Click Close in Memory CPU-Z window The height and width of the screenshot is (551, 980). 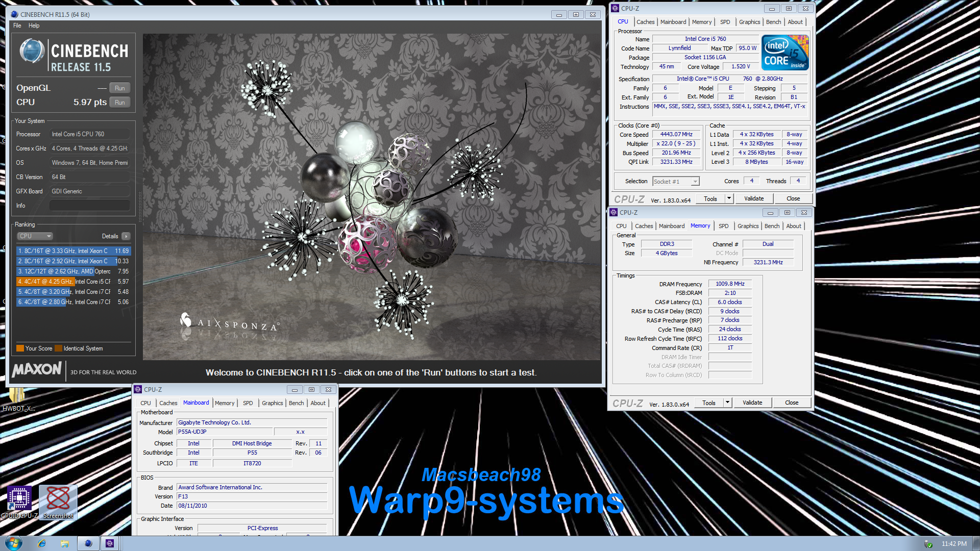(792, 403)
